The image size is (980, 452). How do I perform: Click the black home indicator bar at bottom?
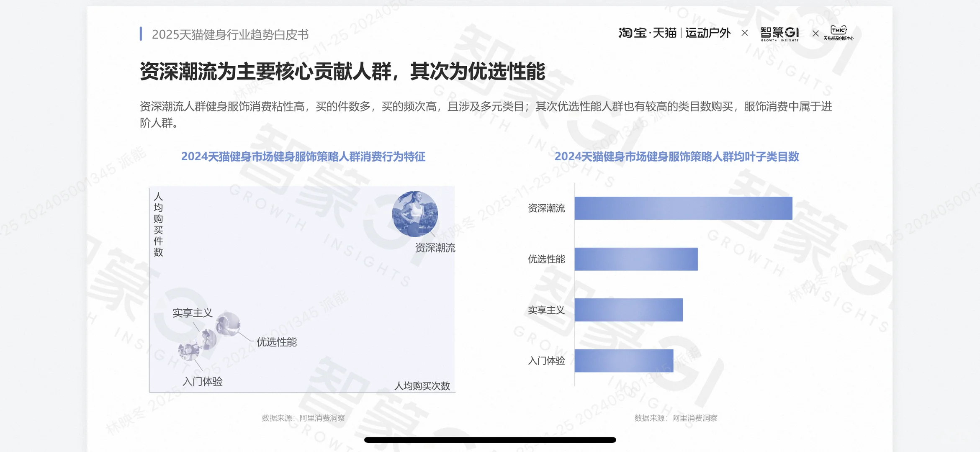point(490,439)
